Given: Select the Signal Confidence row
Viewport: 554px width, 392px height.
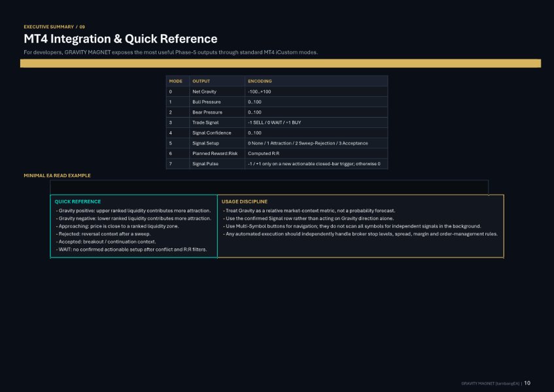Looking at the screenshot, I should click(277, 133).
